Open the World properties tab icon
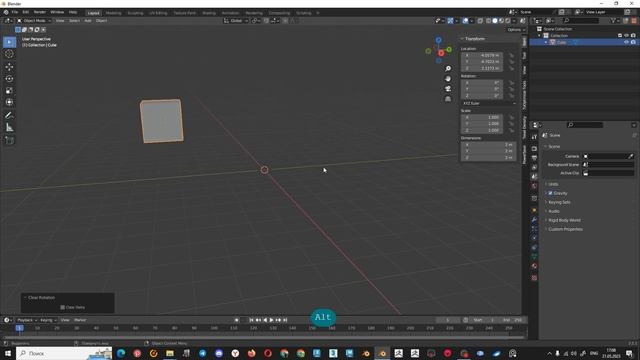Image resolution: width=640 pixels, height=360 pixels. (534, 186)
